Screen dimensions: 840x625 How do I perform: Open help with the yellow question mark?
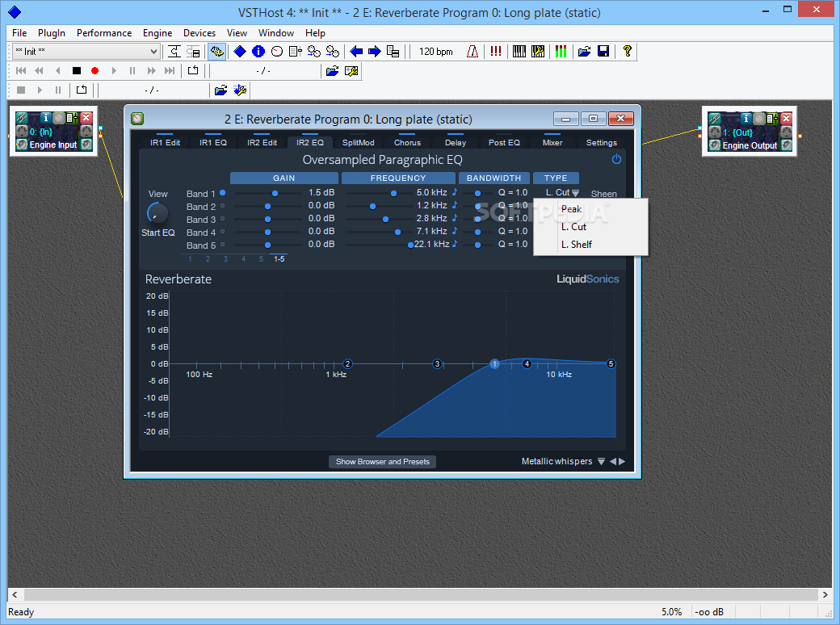[628, 52]
